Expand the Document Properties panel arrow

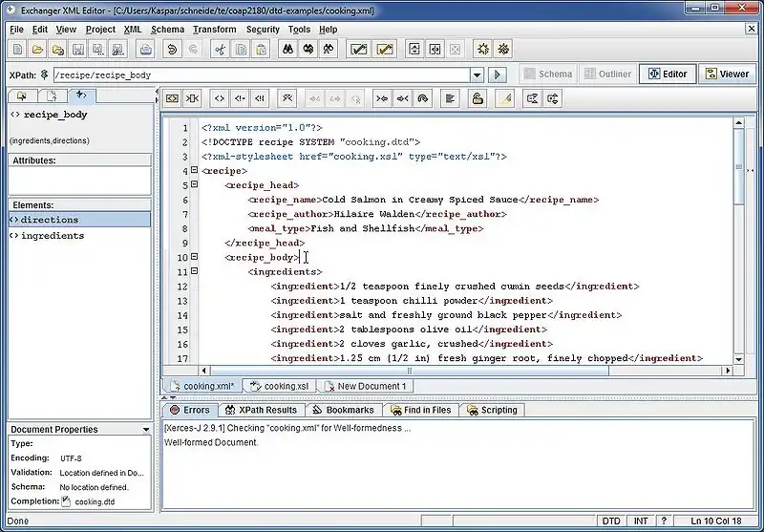(145, 430)
